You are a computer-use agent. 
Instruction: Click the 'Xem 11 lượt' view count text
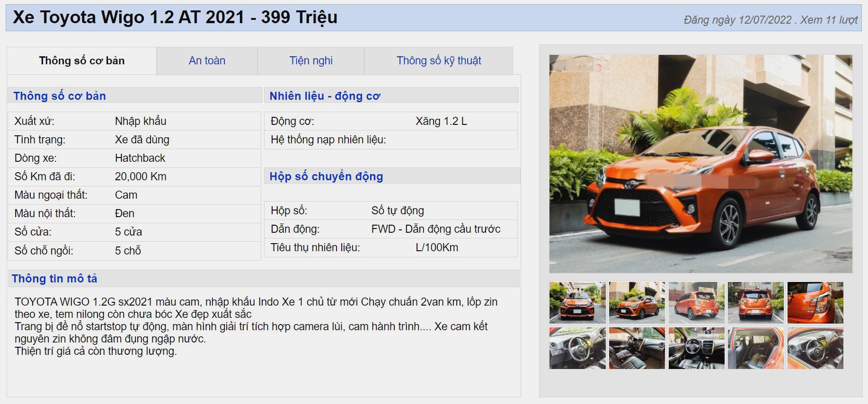(829, 20)
